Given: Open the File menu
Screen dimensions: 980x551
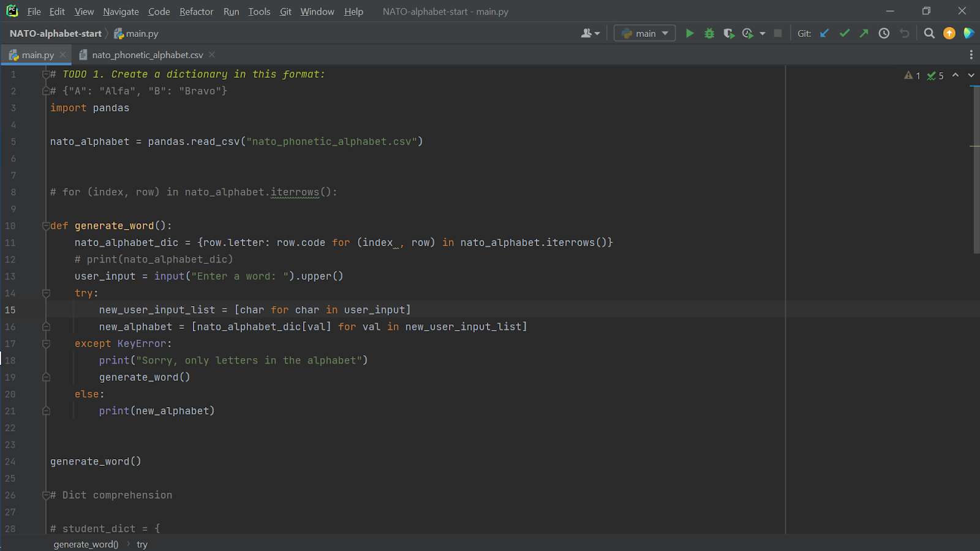Looking at the screenshot, I should click(x=34, y=12).
